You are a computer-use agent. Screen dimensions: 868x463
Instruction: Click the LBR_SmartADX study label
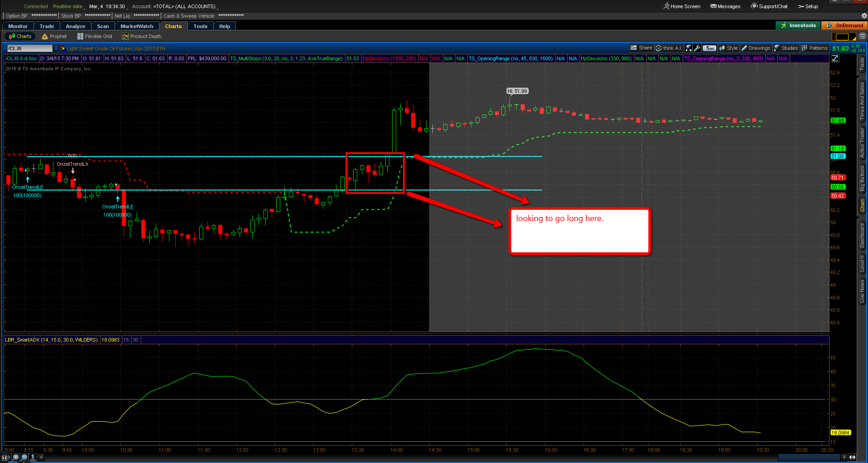[51, 340]
